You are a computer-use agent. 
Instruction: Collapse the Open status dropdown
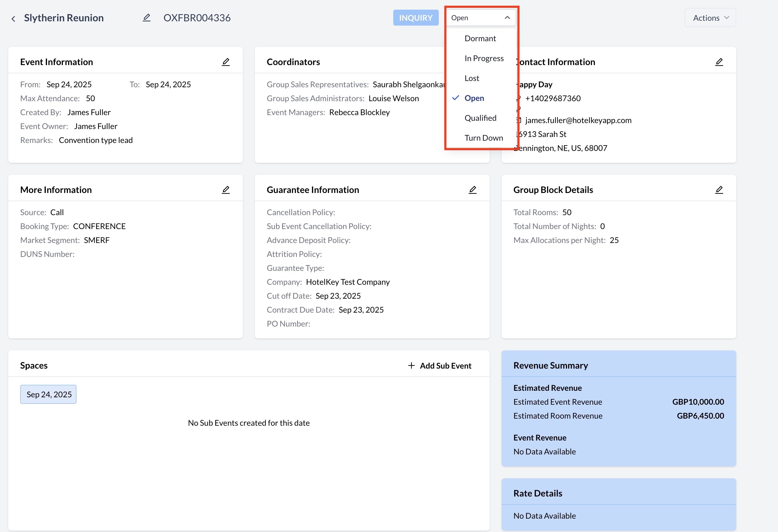[507, 18]
